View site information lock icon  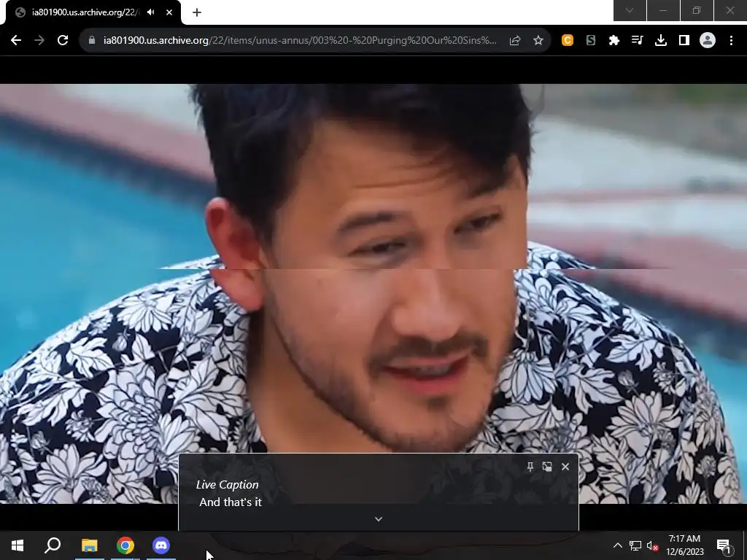coord(92,41)
